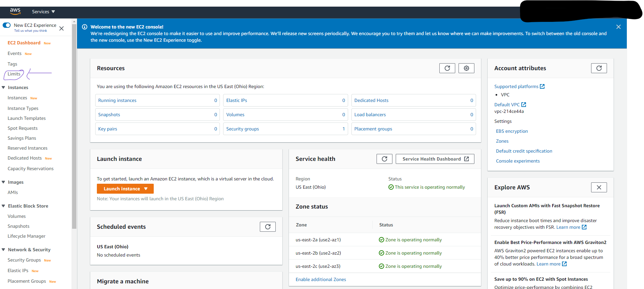Close the New EC2 Experience panel
Image resolution: width=644 pixels, height=289 pixels.
point(61,28)
